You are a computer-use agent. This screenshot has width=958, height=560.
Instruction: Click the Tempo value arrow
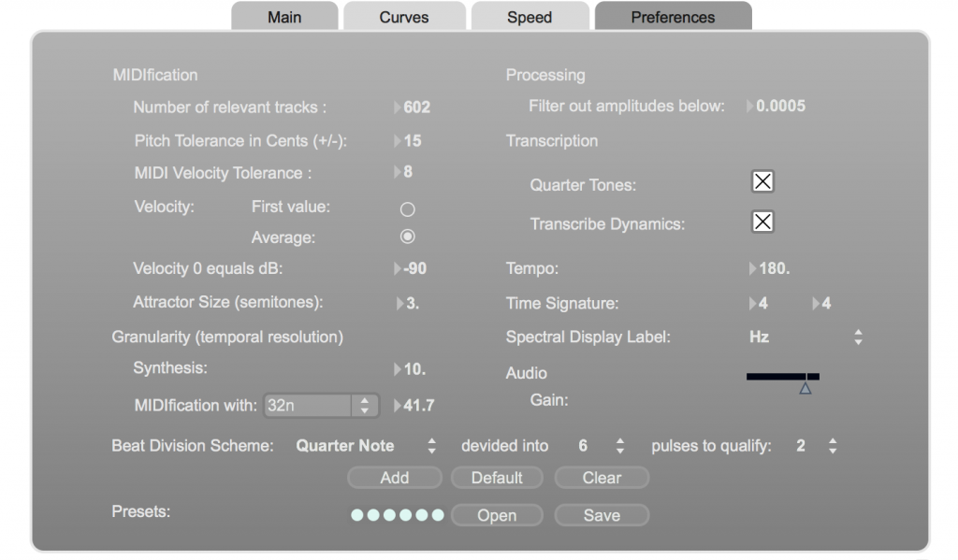tap(752, 268)
